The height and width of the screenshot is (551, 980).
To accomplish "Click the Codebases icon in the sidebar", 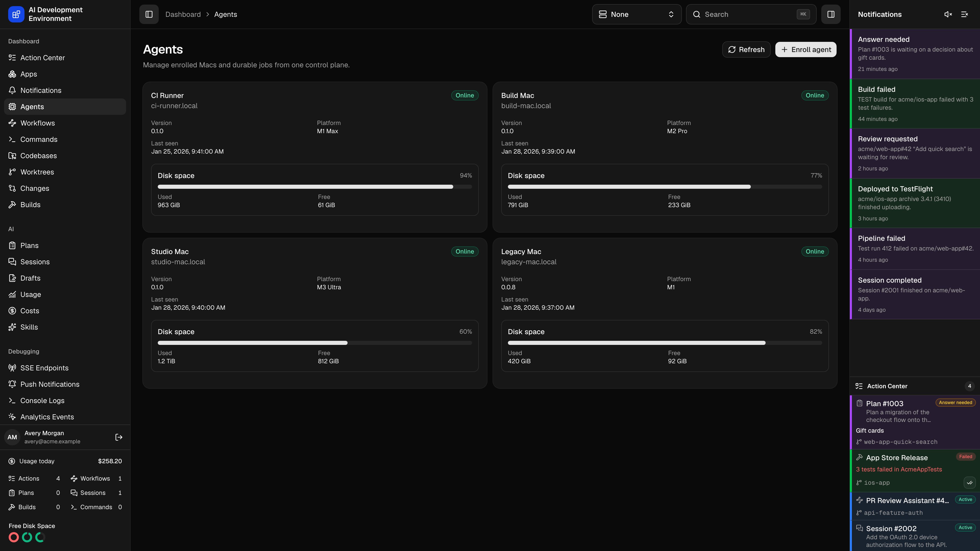I will (x=12, y=156).
